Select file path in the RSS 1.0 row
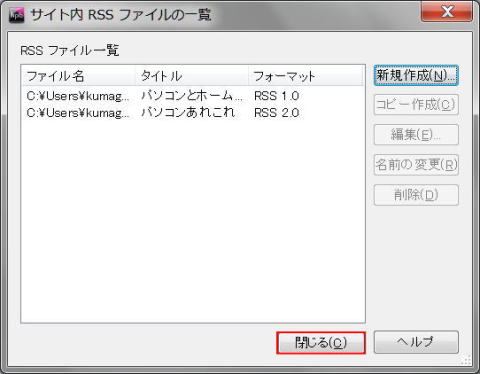480x374 pixels. (78, 96)
